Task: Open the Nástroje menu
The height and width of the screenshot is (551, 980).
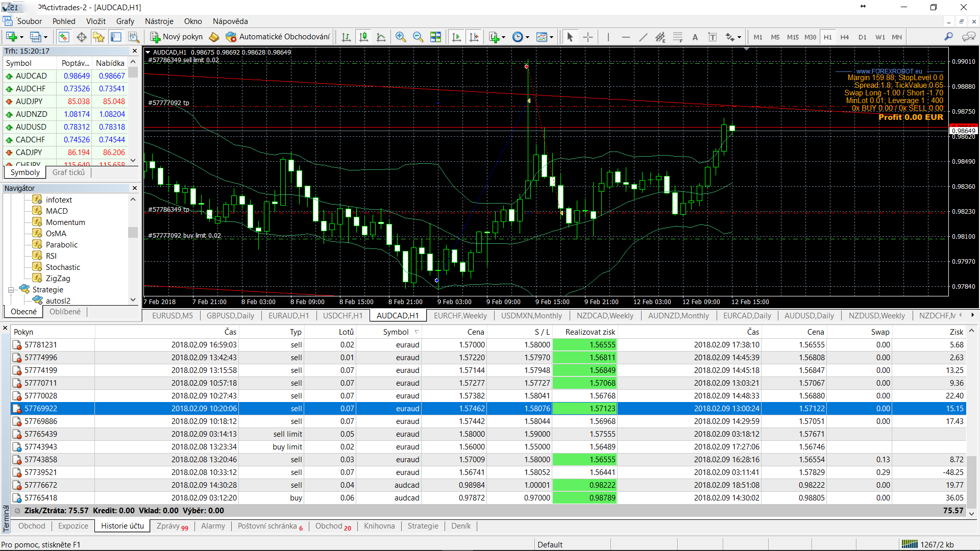Action: pos(159,21)
